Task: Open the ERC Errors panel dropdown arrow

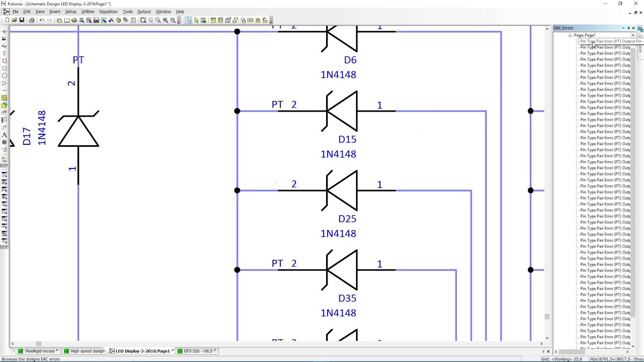Action: pos(623,28)
